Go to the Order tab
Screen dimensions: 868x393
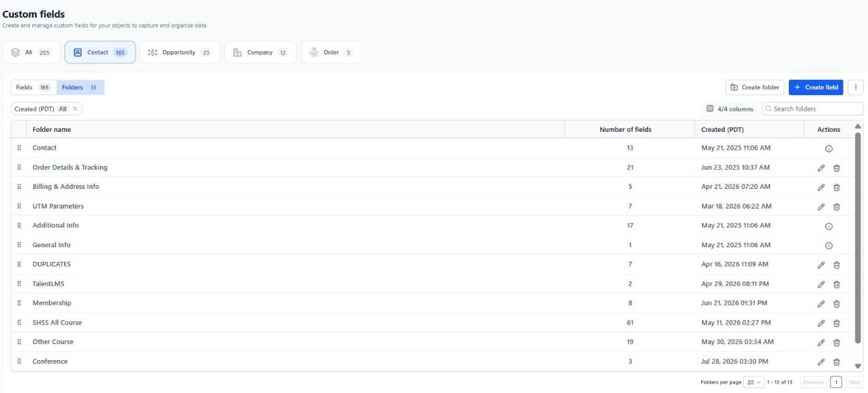331,53
